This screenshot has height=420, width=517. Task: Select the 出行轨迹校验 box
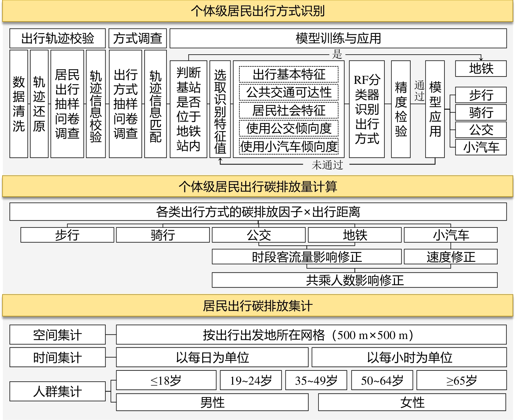tap(58, 38)
